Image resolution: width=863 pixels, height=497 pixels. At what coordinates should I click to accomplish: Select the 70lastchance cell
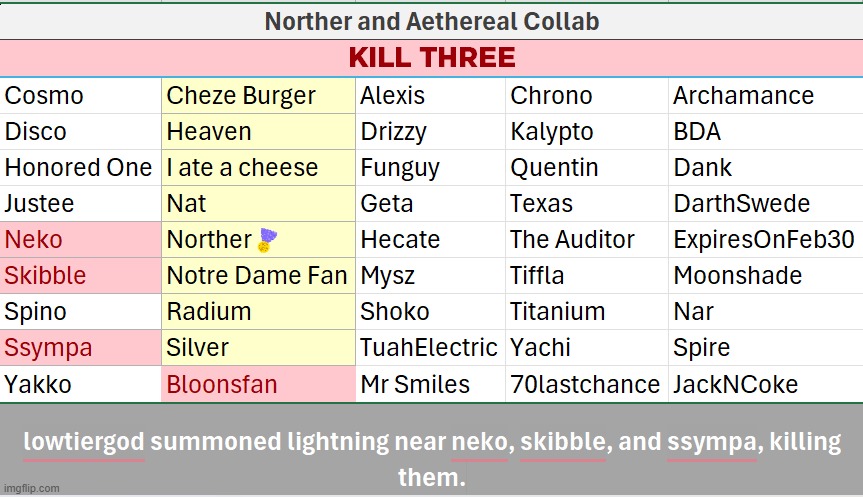pyautogui.click(x=585, y=384)
